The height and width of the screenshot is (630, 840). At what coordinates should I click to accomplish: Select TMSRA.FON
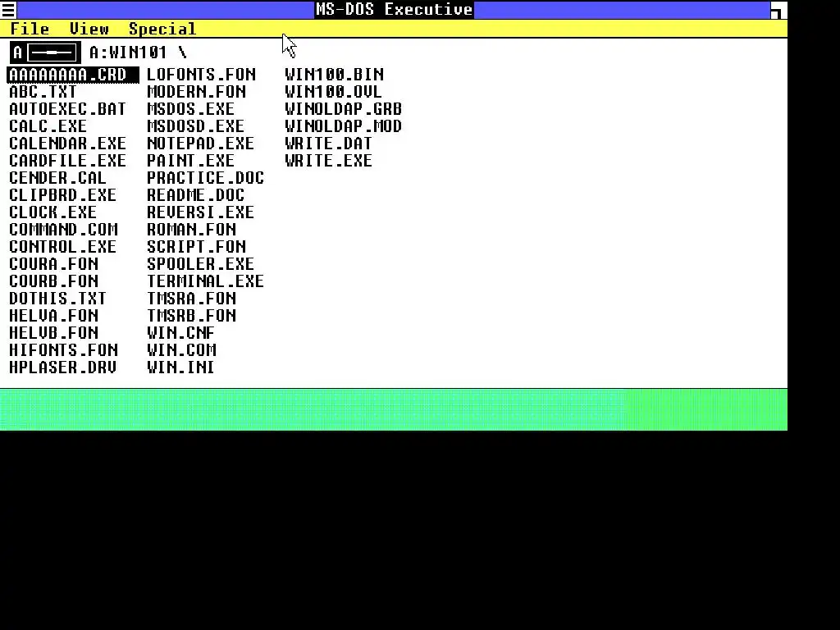click(192, 298)
